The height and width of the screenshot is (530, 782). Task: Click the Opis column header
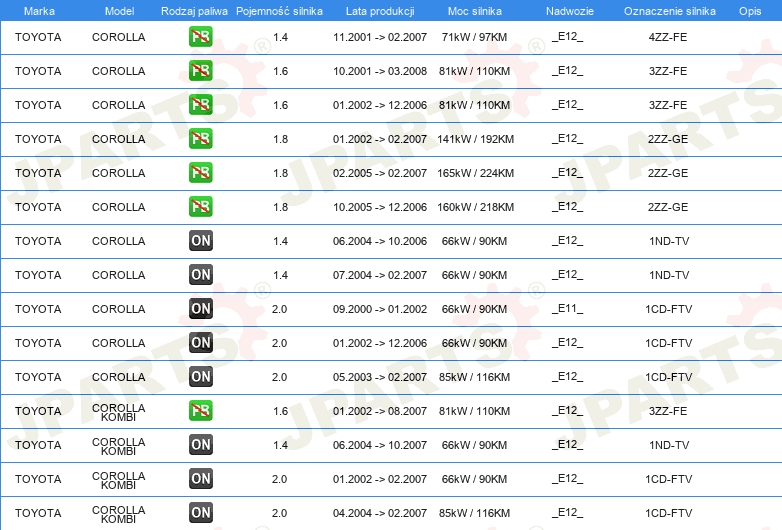[750, 11]
